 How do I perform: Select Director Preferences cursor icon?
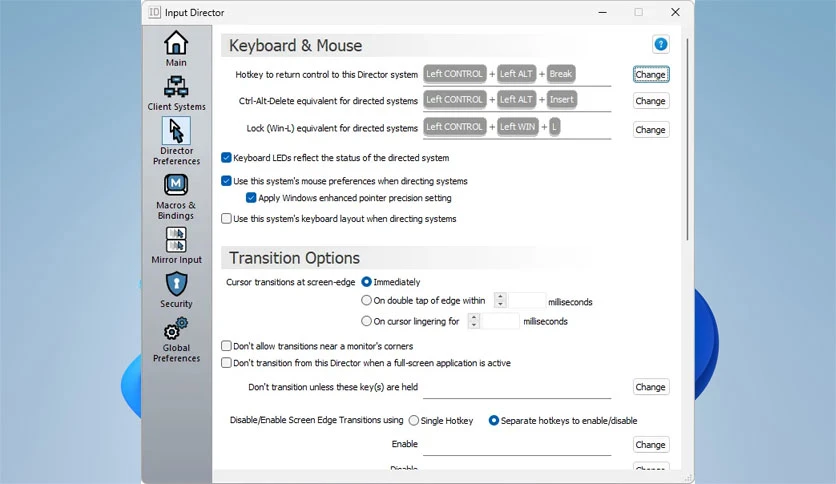pyautogui.click(x=176, y=131)
